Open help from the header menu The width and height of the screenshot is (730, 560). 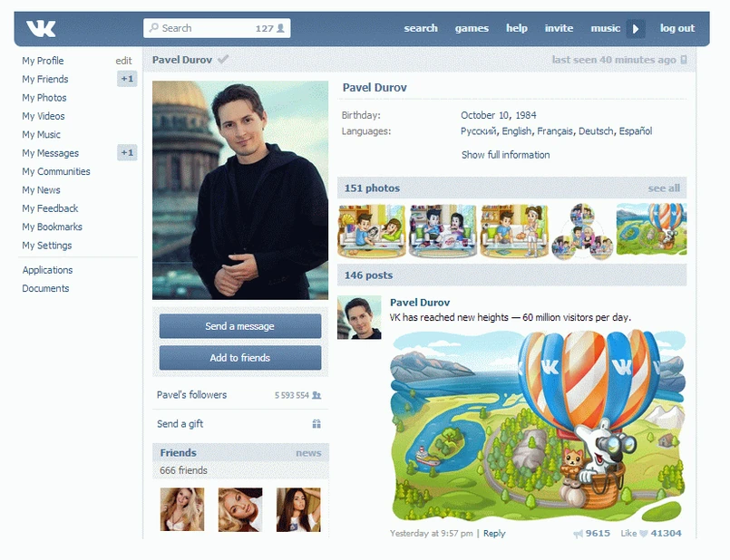[517, 28]
